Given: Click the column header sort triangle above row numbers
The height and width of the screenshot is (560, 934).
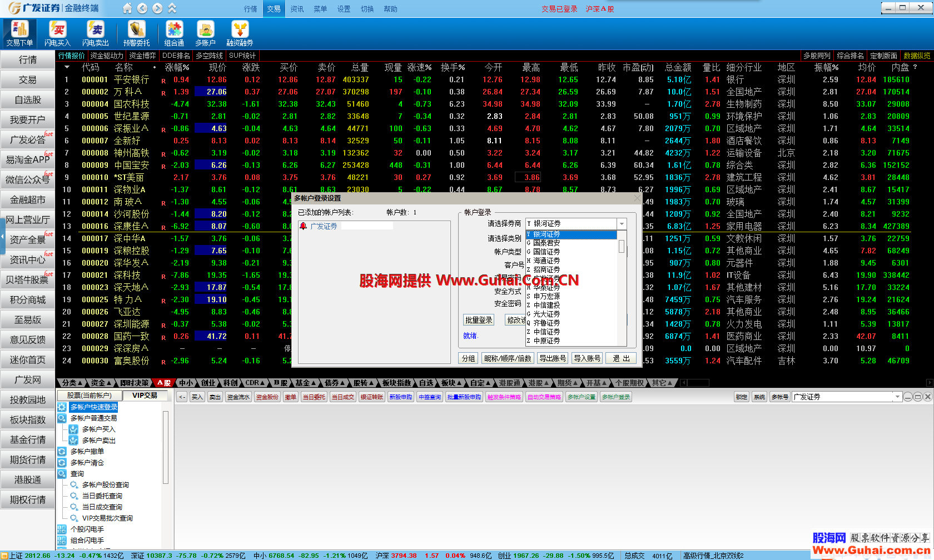Looking at the screenshot, I should click(x=67, y=67).
